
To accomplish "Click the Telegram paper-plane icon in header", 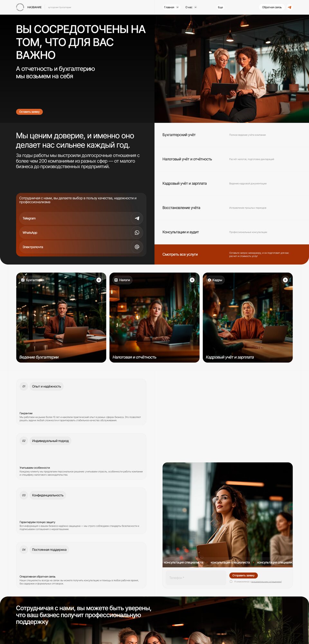I will coord(289,7).
